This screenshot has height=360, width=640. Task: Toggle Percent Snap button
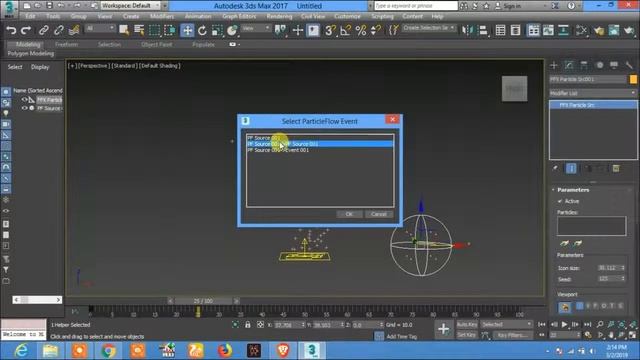[361, 30]
